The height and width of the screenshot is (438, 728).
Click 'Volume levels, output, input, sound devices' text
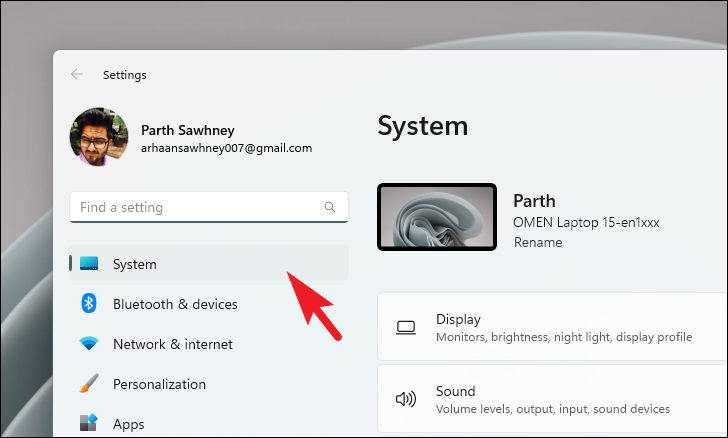click(553, 409)
